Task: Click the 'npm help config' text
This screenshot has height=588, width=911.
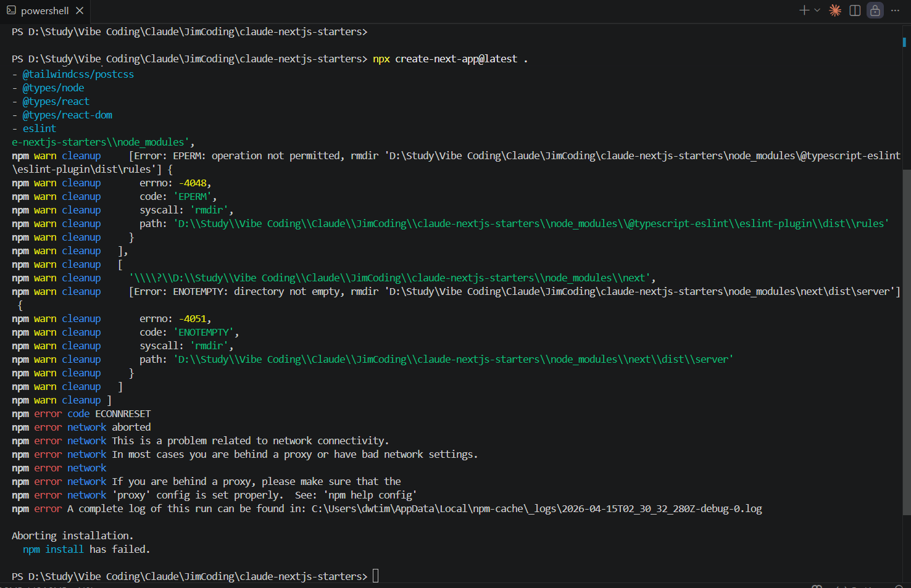Action: click(x=370, y=495)
